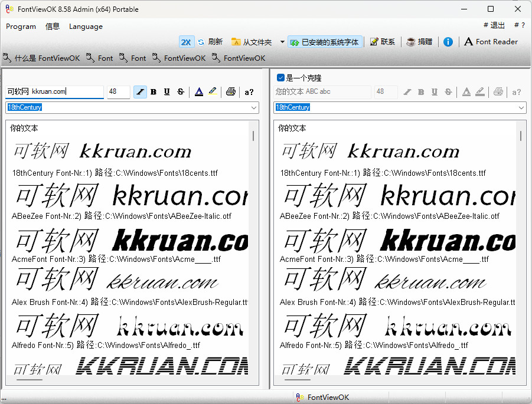Open 什么是 FontViewOK link
Image resolution: width=532 pixels, height=404 pixels.
point(41,58)
